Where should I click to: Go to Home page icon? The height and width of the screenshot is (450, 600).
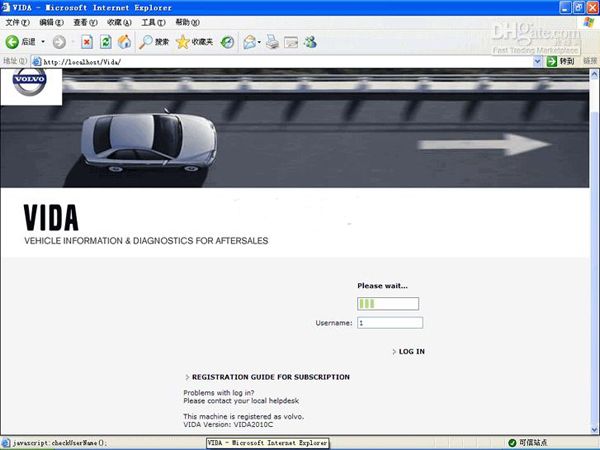pyautogui.click(x=124, y=42)
